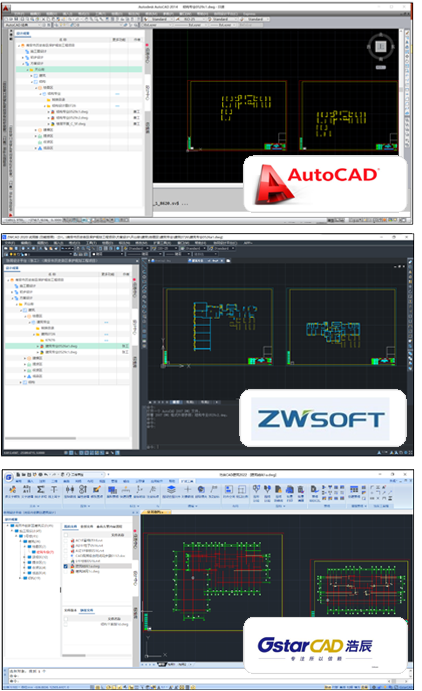
Task: Click the table grid icon in GstarCAD ribbon
Action: 354,489
